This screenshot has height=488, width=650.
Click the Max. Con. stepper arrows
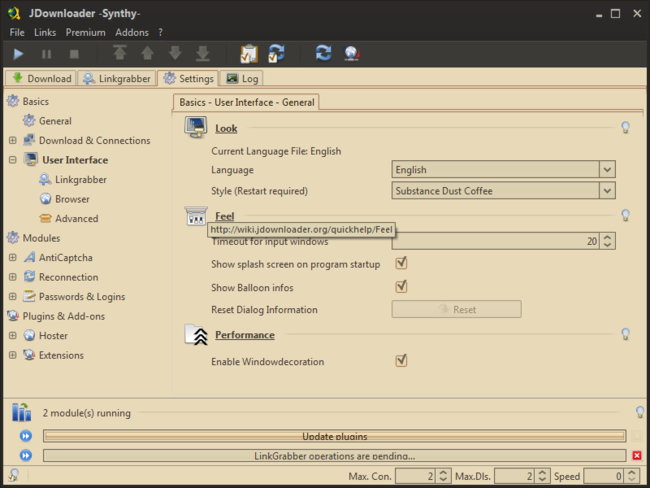[x=443, y=476]
